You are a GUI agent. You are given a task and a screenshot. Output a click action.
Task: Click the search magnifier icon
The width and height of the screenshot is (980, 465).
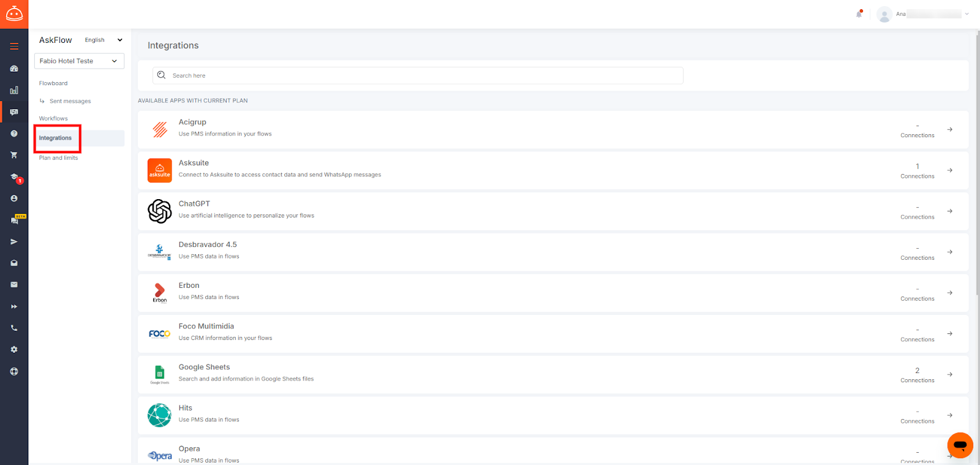tap(162, 75)
